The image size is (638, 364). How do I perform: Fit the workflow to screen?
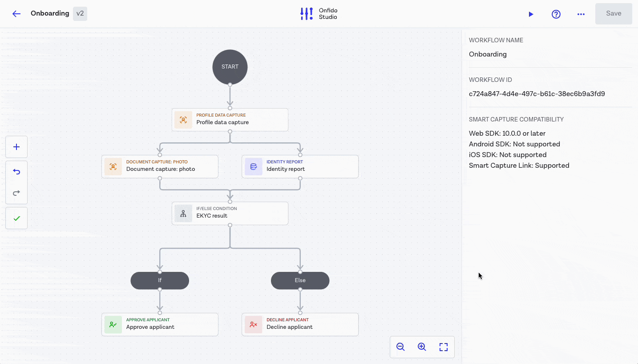click(x=443, y=347)
